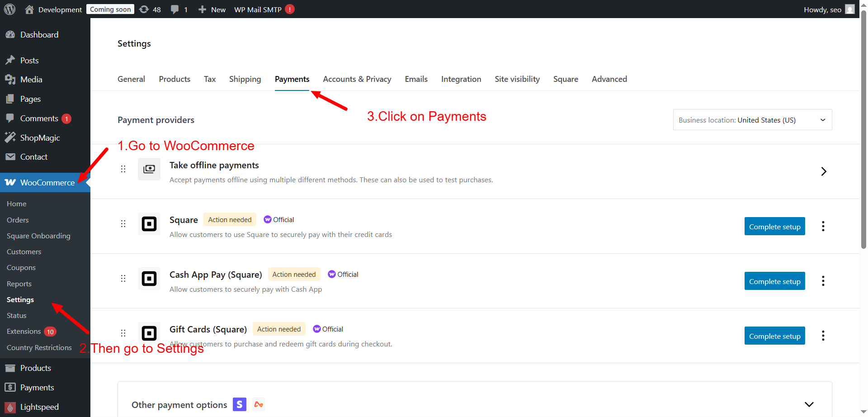Image resolution: width=868 pixels, height=417 pixels.
Task: Click the WooCommerce logo menu
Action: pos(10,182)
